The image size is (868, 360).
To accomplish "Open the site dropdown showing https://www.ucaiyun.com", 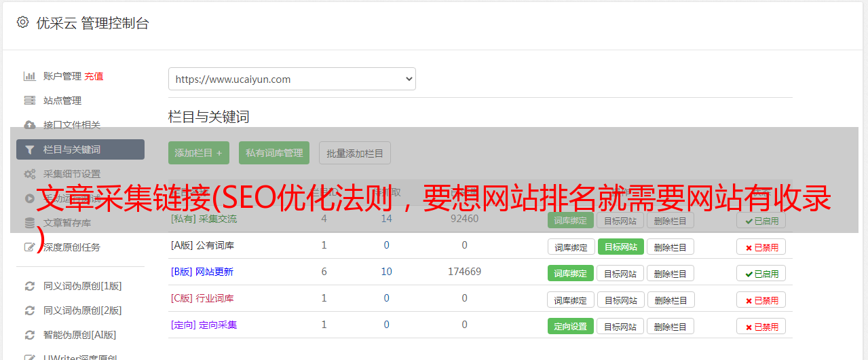I will [292, 79].
